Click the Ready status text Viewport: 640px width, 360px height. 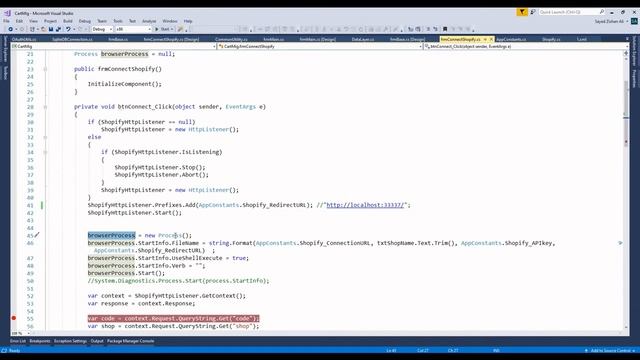(x=14, y=351)
